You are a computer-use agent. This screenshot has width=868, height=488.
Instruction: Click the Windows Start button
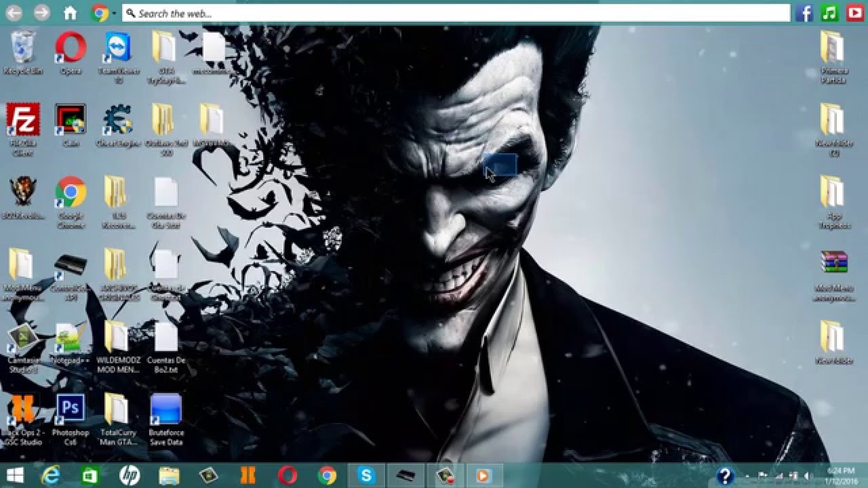pyautogui.click(x=15, y=476)
